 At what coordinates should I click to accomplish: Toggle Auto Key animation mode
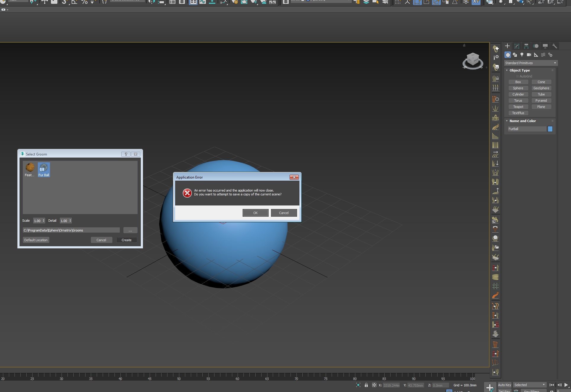pos(504,385)
